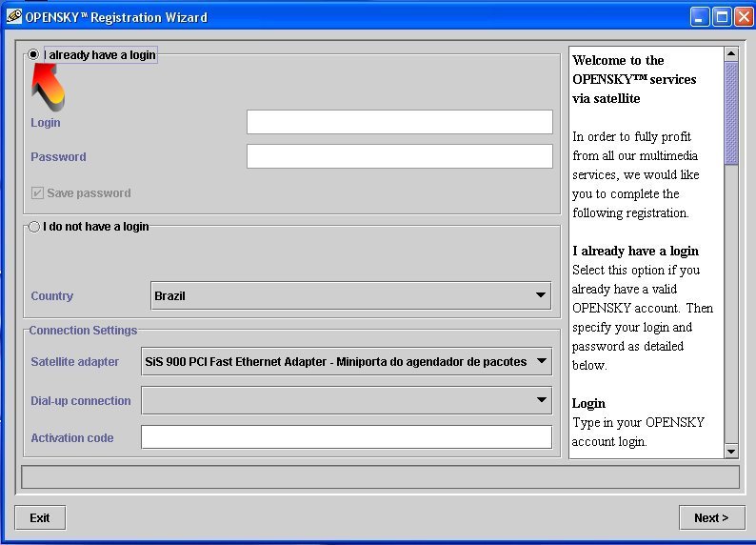Minimize the Registration Wizard window
This screenshot has width=756, height=545.
point(700,17)
